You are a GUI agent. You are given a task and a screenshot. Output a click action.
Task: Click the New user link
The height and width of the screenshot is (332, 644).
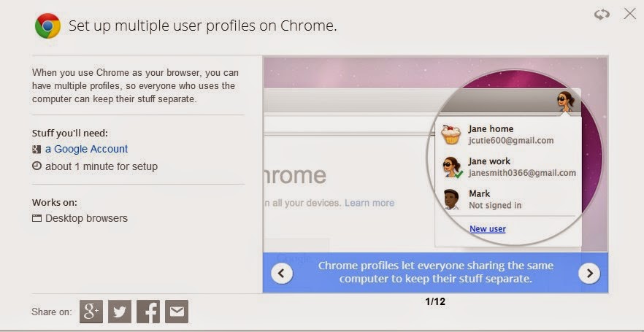pos(488,228)
